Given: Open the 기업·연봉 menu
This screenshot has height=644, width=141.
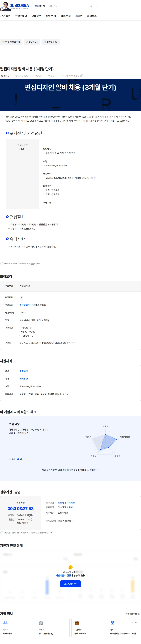Looking at the screenshot, I should point(66,16).
